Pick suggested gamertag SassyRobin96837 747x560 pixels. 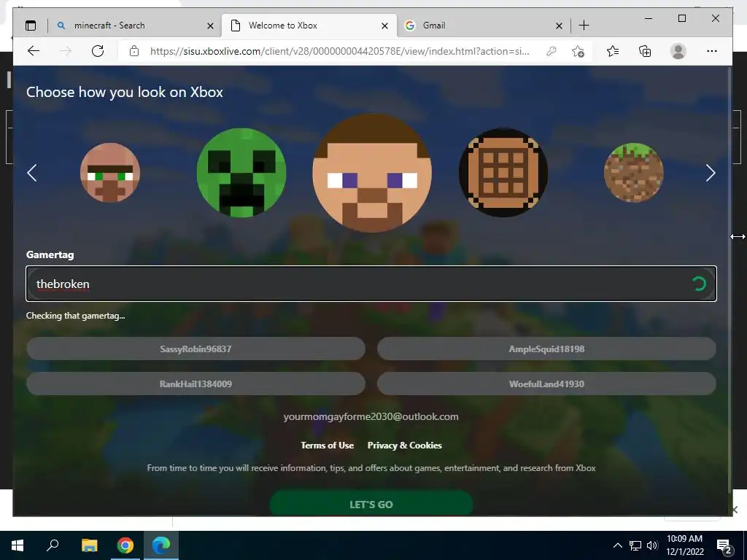point(196,349)
